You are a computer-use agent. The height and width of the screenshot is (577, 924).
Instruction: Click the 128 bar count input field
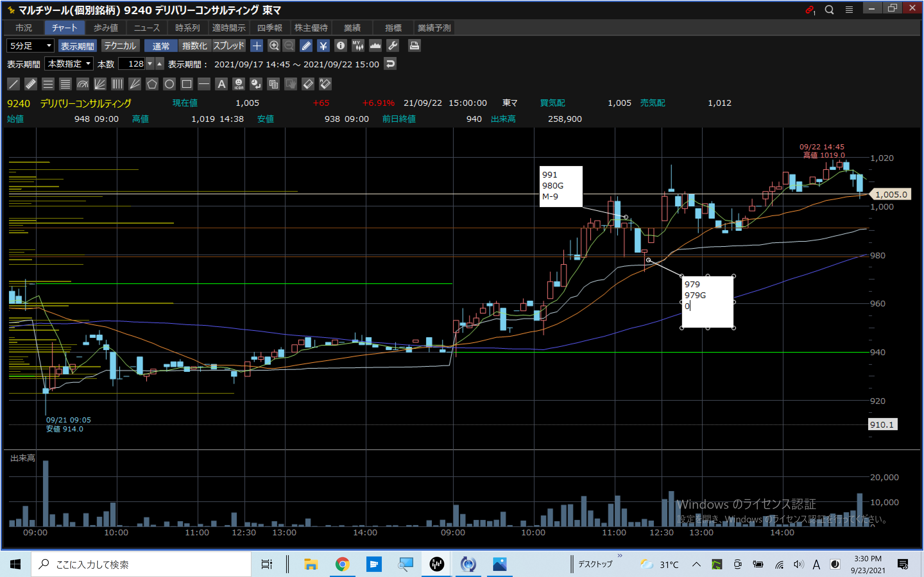[x=132, y=64]
